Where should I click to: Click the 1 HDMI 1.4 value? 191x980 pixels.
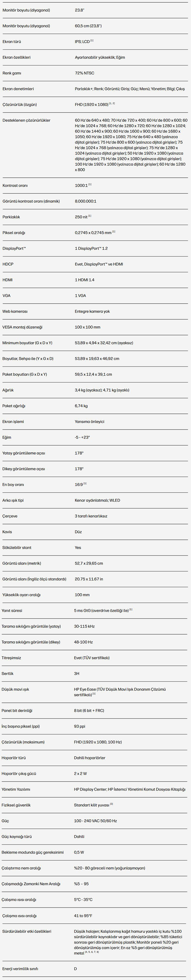point(84,280)
